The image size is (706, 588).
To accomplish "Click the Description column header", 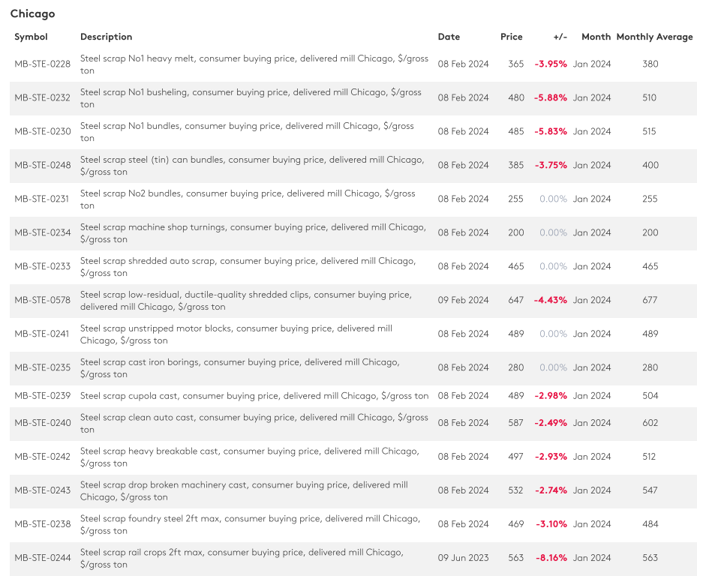I will click(106, 37).
